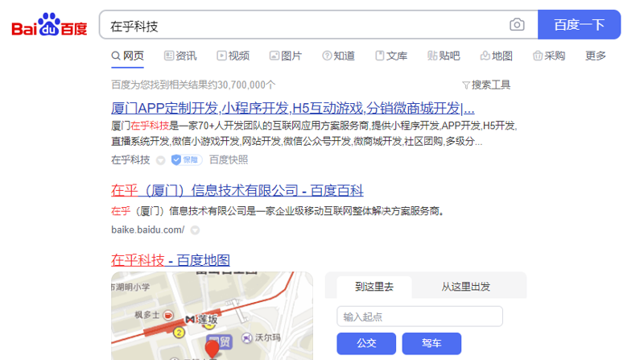The image size is (644, 360).
Task: Open the 在乎（厦门）信息技术有限公司 百度百科 link
Action: coord(237,190)
